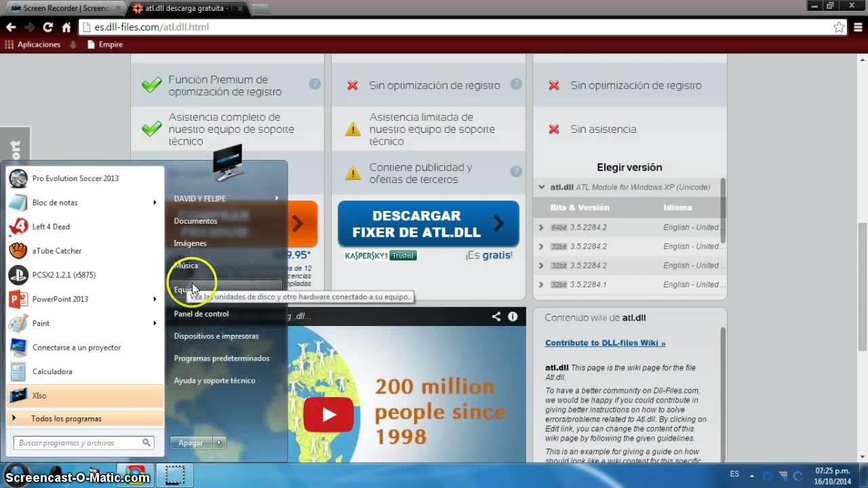Launch XIso from Start menu
Image resolution: width=868 pixels, height=488 pixels.
point(85,395)
